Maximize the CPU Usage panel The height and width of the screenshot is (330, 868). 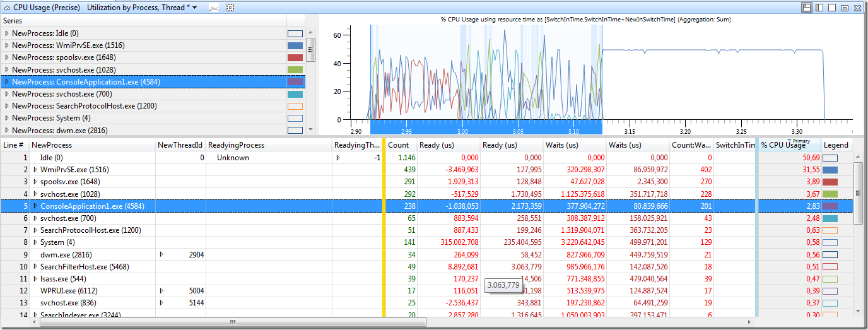[845, 8]
